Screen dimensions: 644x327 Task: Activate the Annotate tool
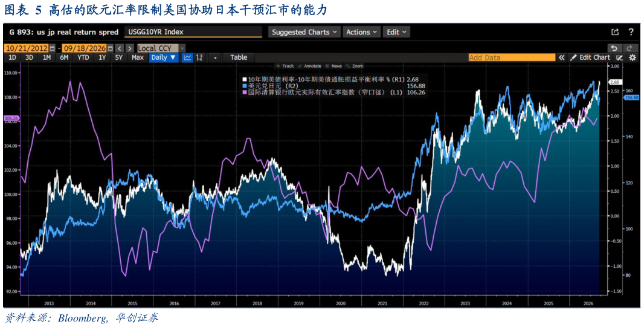click(x=309, y=66)
